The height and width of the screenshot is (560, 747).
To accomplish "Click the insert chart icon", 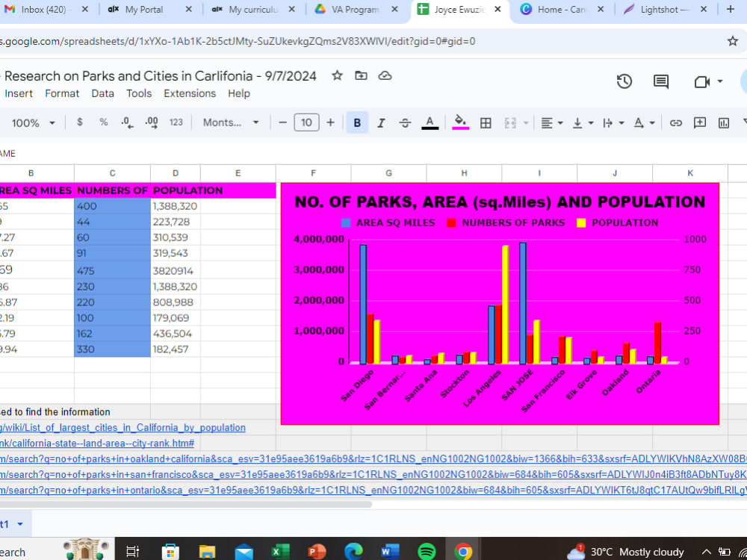I will click(x=723, y=123).
